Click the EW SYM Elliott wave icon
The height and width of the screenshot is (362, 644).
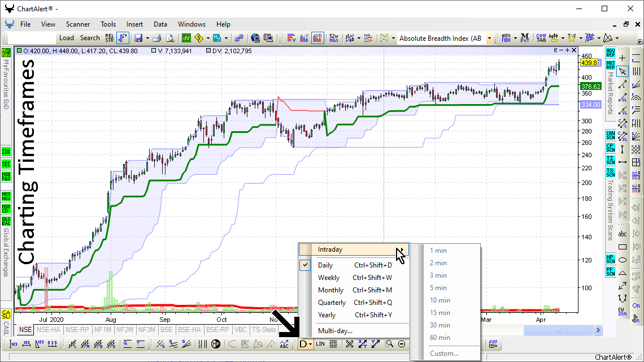(622, 312)
